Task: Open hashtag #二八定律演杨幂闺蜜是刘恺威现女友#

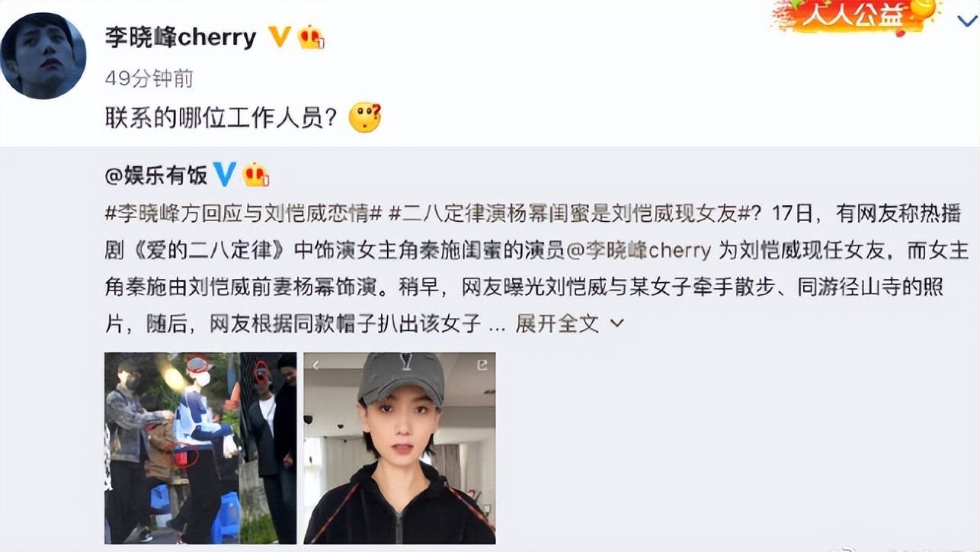Action: [x=568, y=213]
